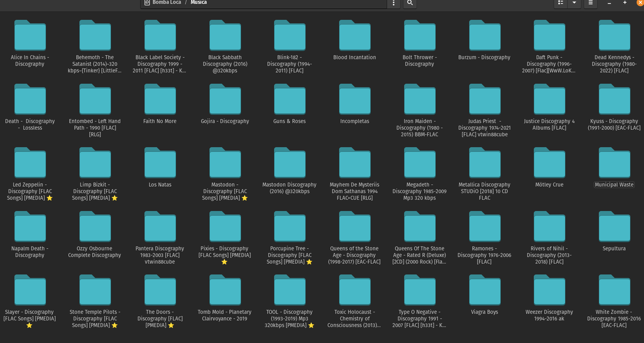
Task: Select the Guns & Roses folder
Action: click(290, 99)
